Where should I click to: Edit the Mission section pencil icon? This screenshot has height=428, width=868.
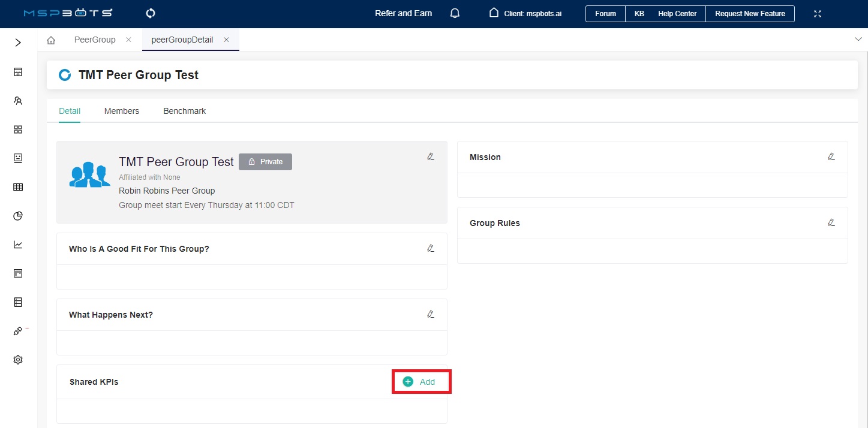click(x=831, y=156)
